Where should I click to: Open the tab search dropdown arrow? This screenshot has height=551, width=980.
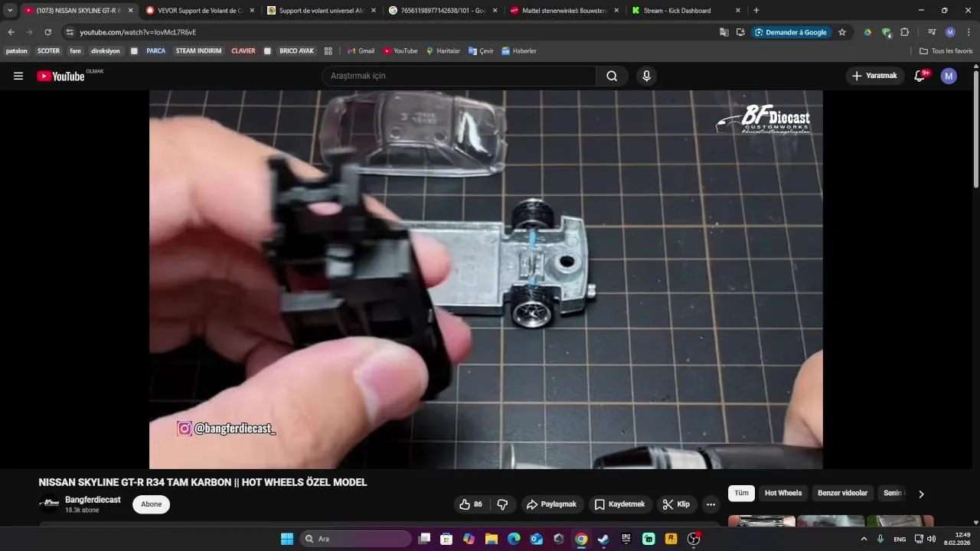(x=10, y=11)
